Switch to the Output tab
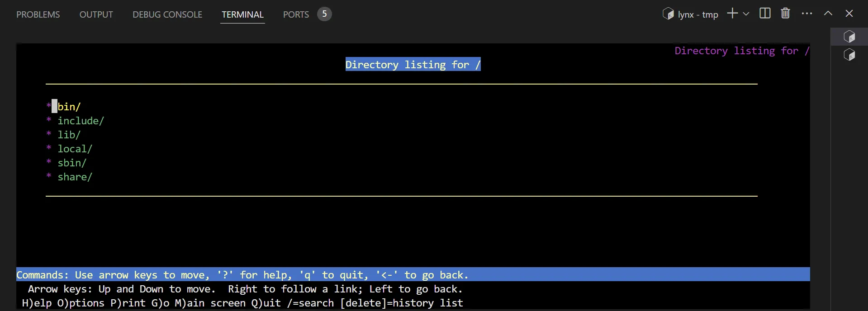The image size is (868, 311). 96,14
